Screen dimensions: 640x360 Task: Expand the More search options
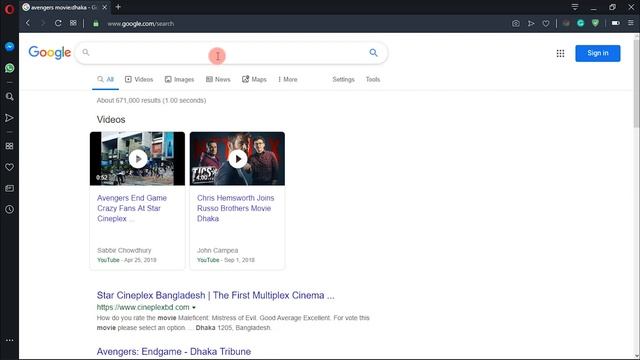[x=288, y=80]
